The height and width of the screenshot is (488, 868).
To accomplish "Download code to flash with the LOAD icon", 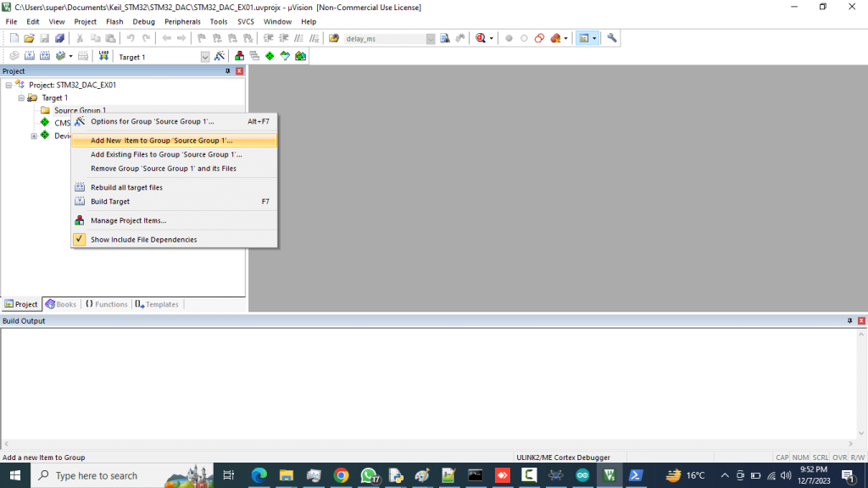I will 103,55.
